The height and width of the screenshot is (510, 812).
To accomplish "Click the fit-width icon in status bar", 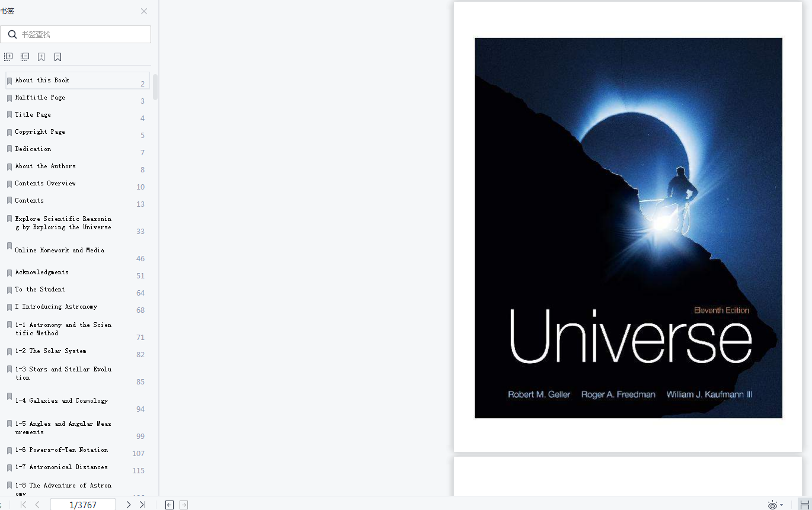I will pos(804,505).
